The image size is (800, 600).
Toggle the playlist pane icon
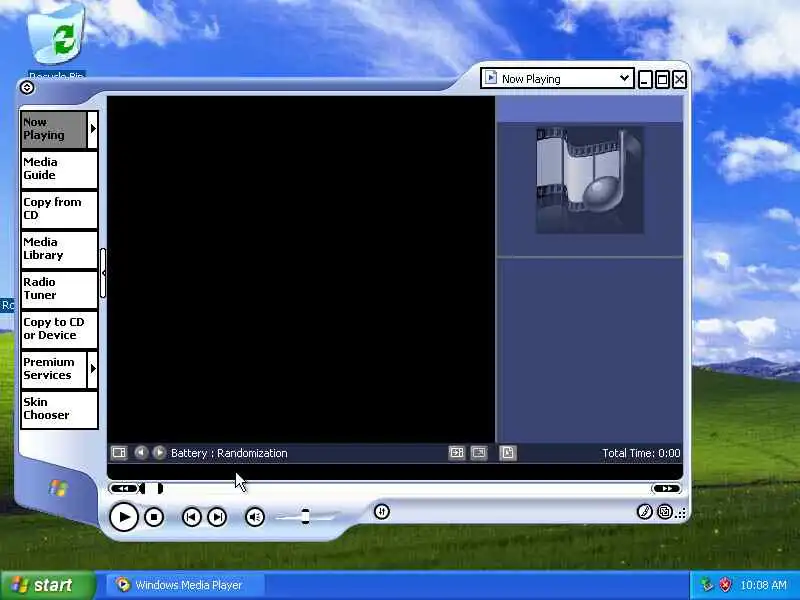click(508, 453)
